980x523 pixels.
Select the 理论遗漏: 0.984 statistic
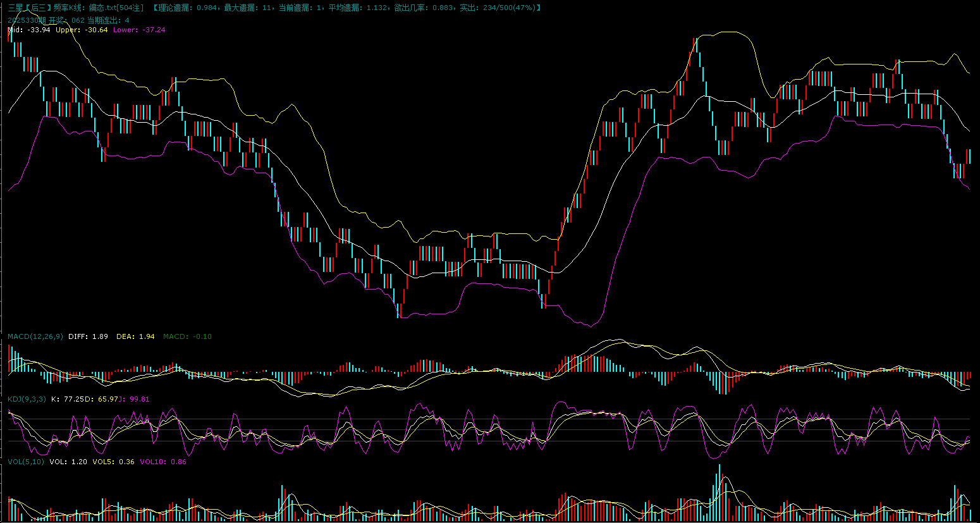click(188, 8)
